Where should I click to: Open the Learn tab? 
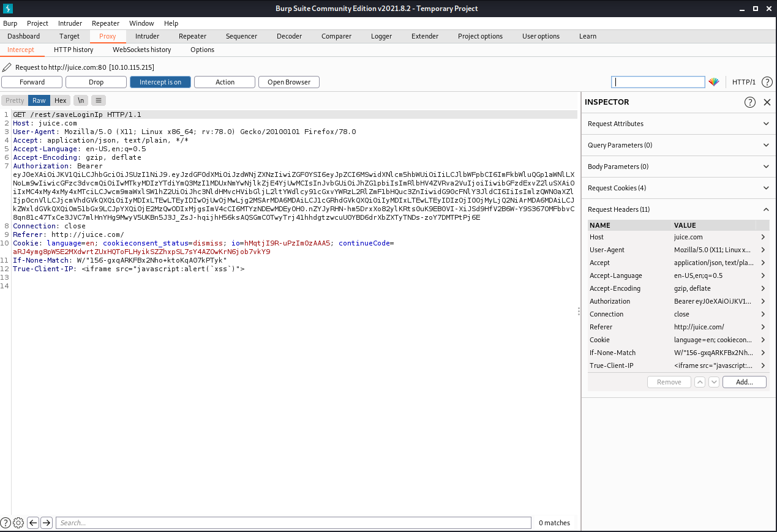(x=588, y=36)
